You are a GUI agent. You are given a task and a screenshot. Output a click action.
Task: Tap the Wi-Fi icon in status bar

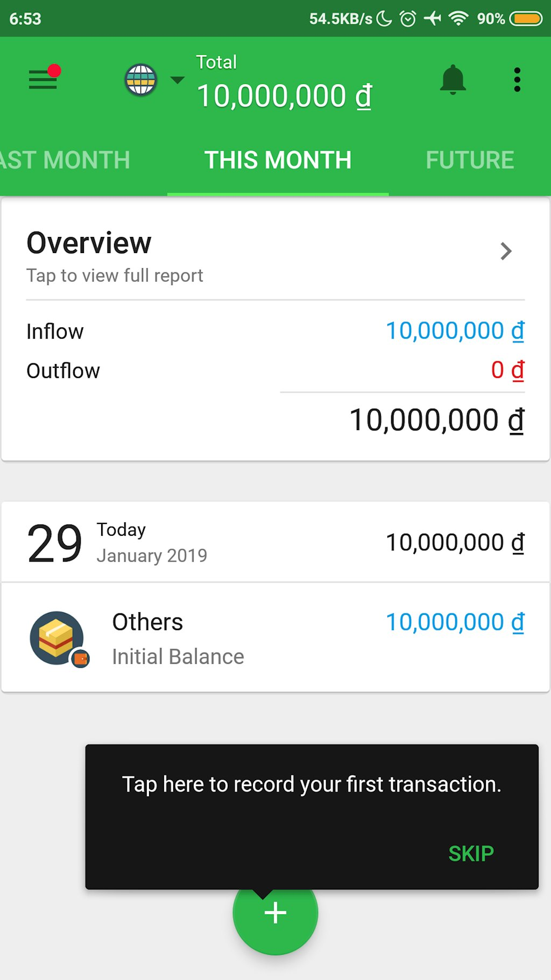(x=458, y=19)
